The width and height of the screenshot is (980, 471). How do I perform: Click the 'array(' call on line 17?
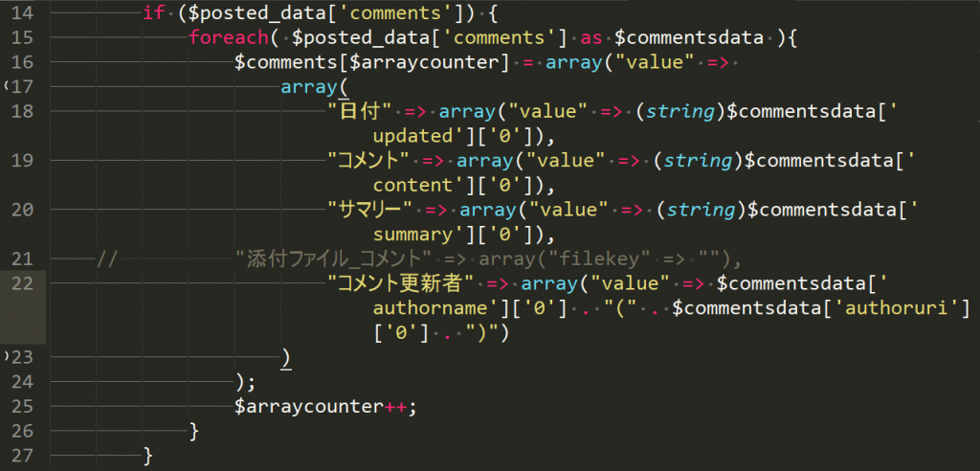[313, 86]
